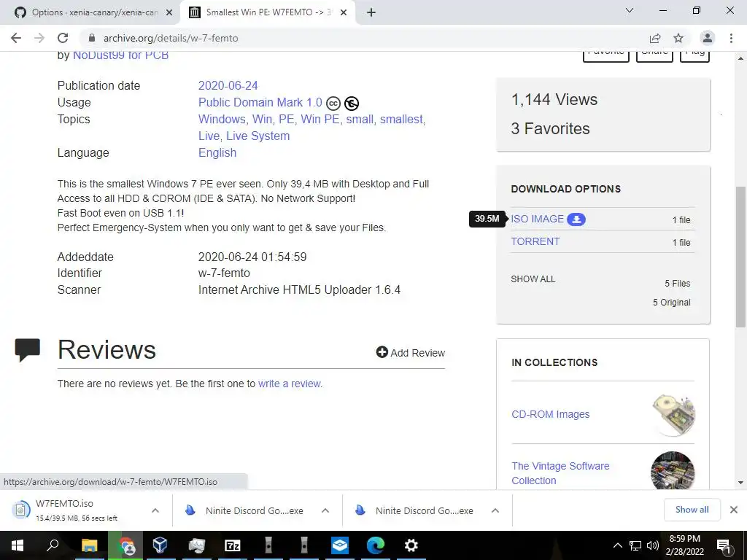Switch to the xenia-canary Options tab

[94, 12]
